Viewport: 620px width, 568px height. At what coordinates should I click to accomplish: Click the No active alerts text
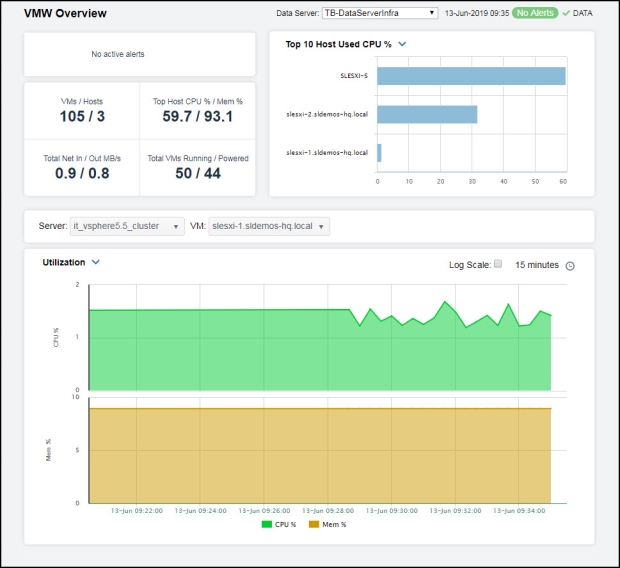(118, 54)
